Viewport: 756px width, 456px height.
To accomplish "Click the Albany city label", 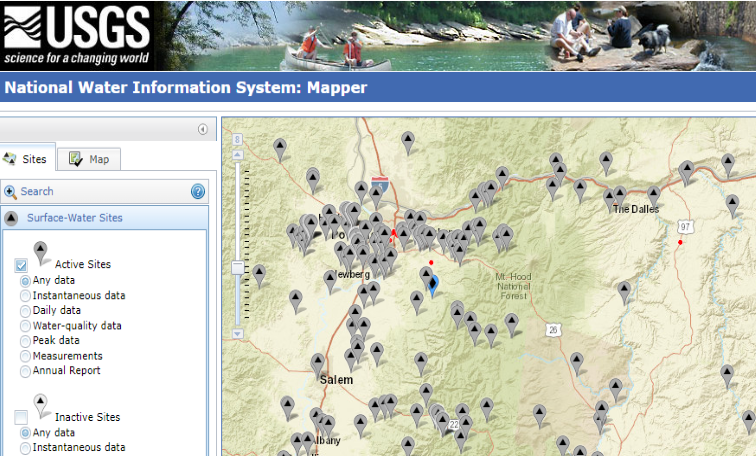I will tap(327, 440).
